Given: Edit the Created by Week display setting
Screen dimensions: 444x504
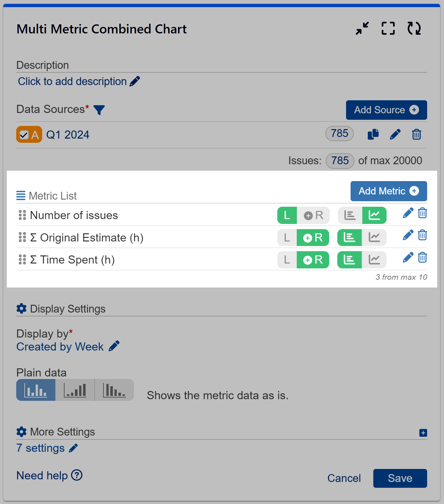Looking at the screenshot, I should point(114,346).
